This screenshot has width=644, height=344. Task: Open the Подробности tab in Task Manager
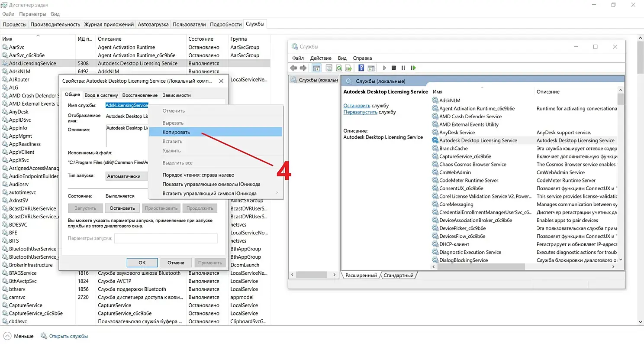[x=225, y=24]
